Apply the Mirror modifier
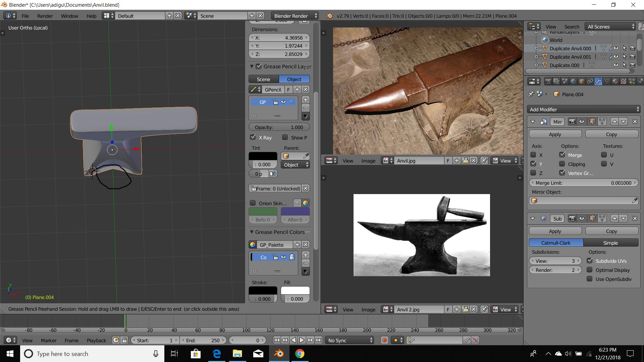This screenshot has width=644, height=362. (555, 134)
